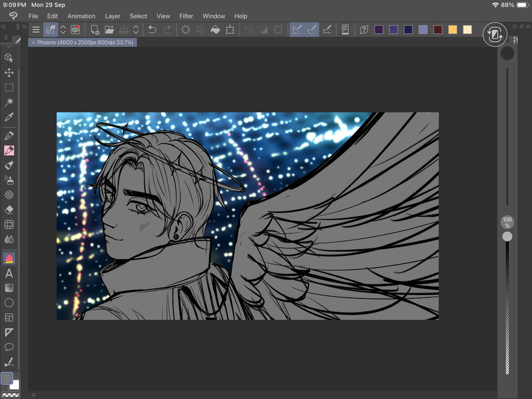Screen dimensions: 532x399
Task: Open the Select menu
Action: pyautogui.click(x=138, y=16)
